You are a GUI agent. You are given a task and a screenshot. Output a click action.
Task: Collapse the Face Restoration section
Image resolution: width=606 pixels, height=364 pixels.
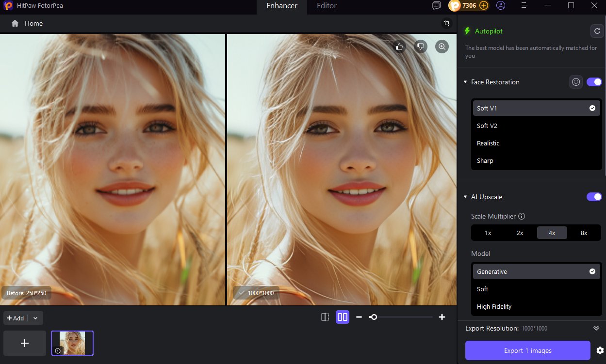point(466,82)
